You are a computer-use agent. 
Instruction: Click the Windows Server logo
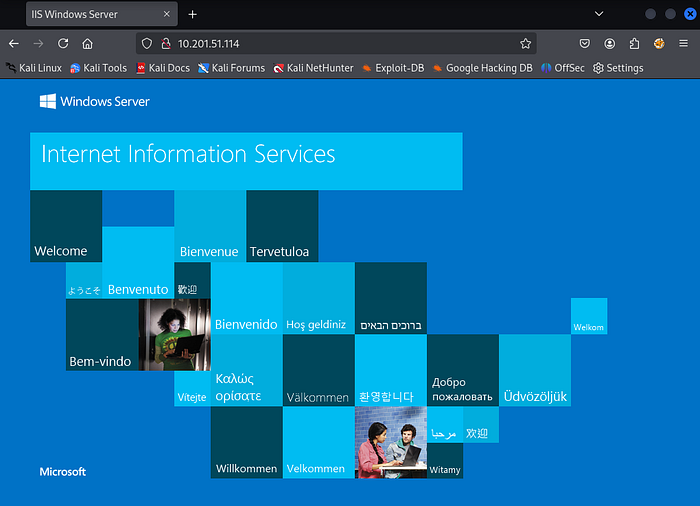pos(95,101)
